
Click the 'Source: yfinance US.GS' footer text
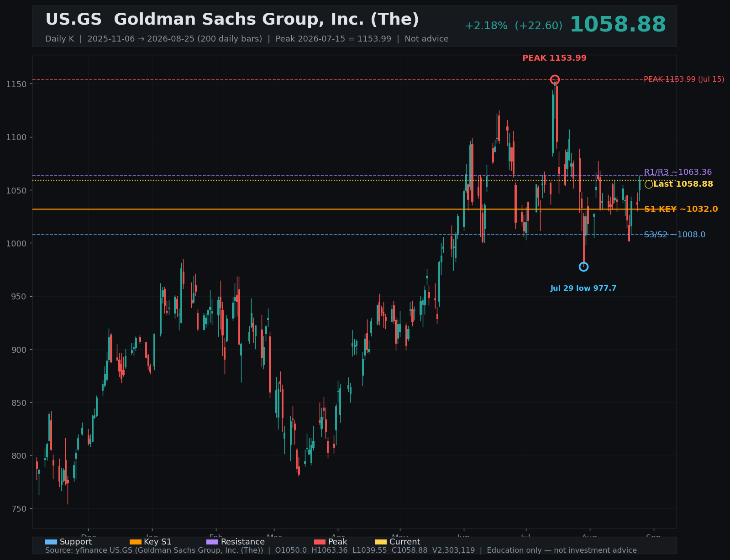(341, 550)
